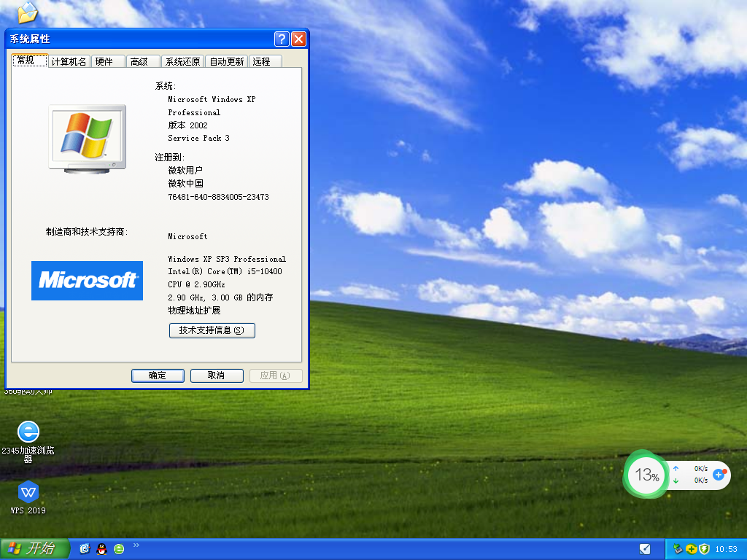The width and height of the screenshot is (747, 560).
Task: Click the 物理地址扩展 text
Action: pyautogui.click(x=194, y=311)
